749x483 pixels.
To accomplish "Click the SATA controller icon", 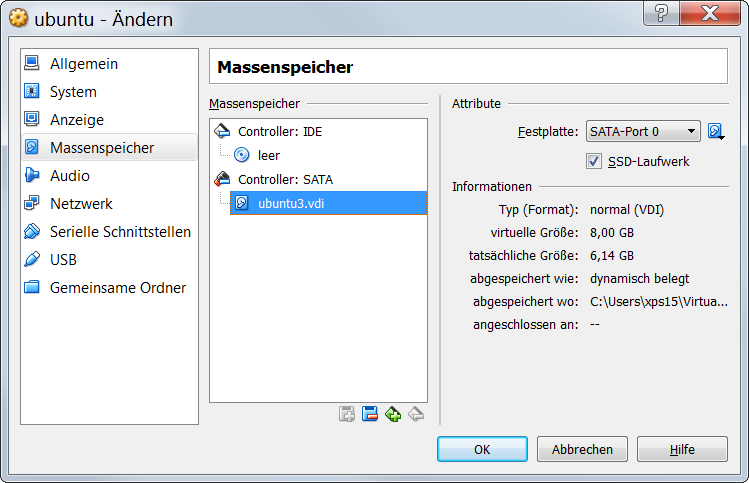I will click(222, 179).
